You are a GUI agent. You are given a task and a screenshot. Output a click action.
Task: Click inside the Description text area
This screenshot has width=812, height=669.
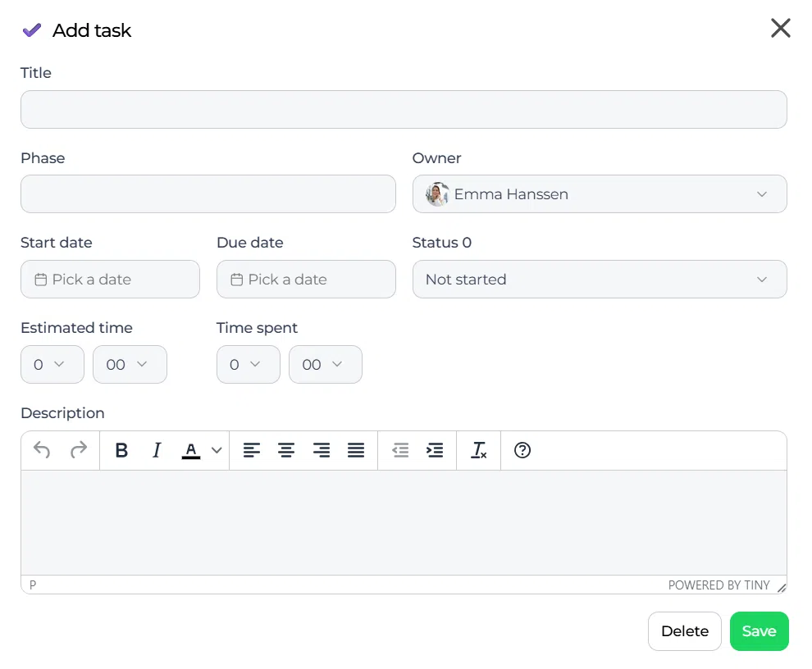tap(404, 522)
